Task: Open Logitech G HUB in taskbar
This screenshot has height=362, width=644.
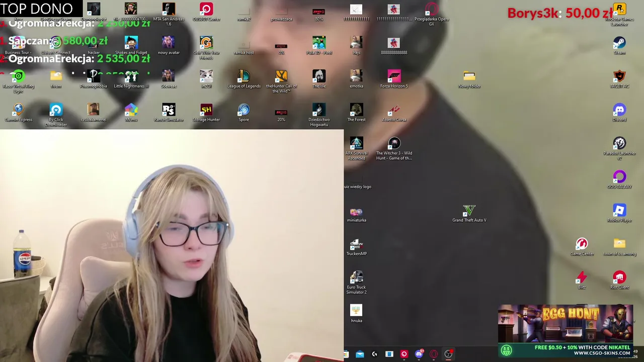Action: pyautogui.click(x=374, y=354)
